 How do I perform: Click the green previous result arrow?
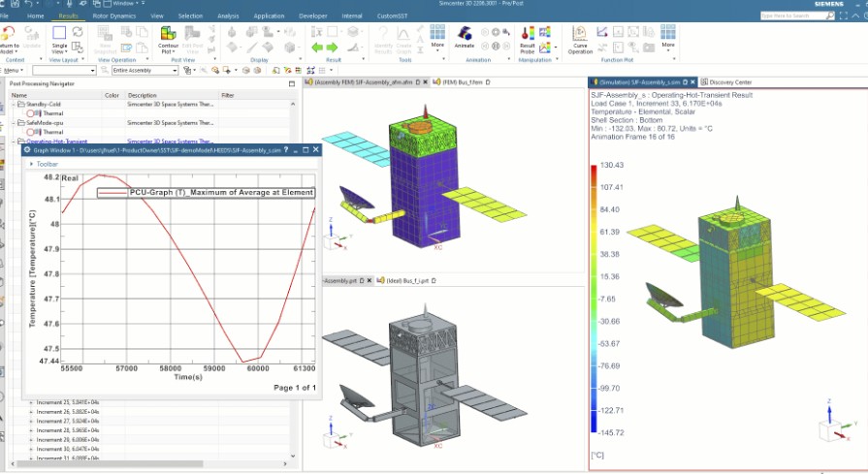pyautogui.click(x=317, y=47)
